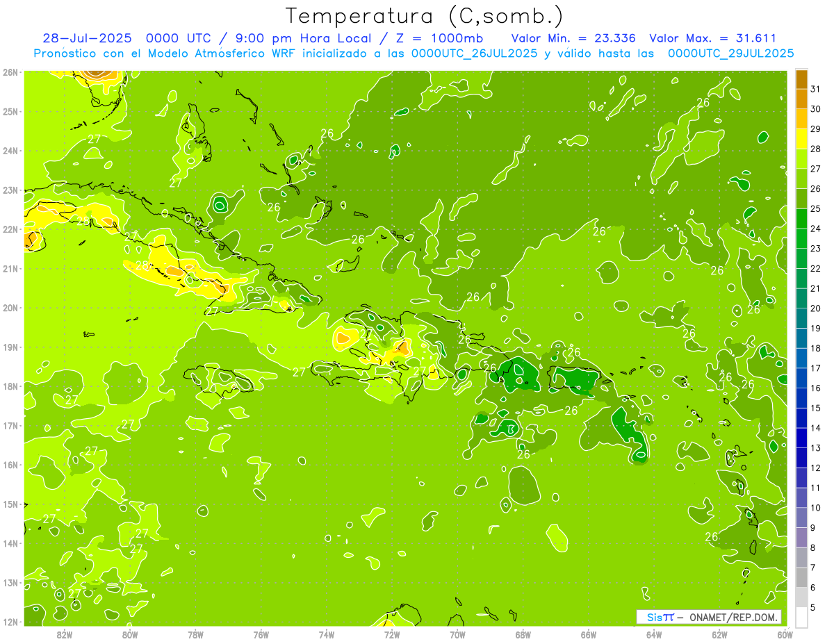The height and width of the screenshot is (644, 834).
Task: Click the legend scale label "20"
Action: click(x=815, y=308)
